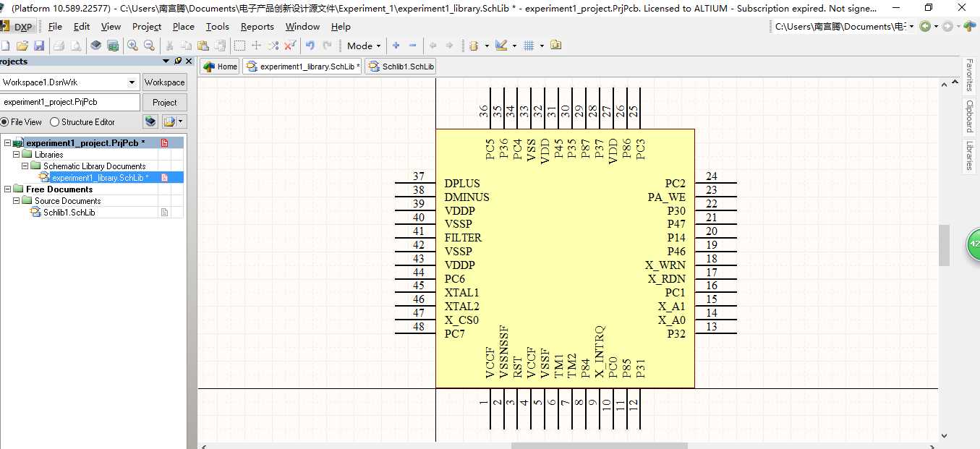This screenshot has width=980, height=449.
Task: Open the Place menu
Action: pos(183,27)
